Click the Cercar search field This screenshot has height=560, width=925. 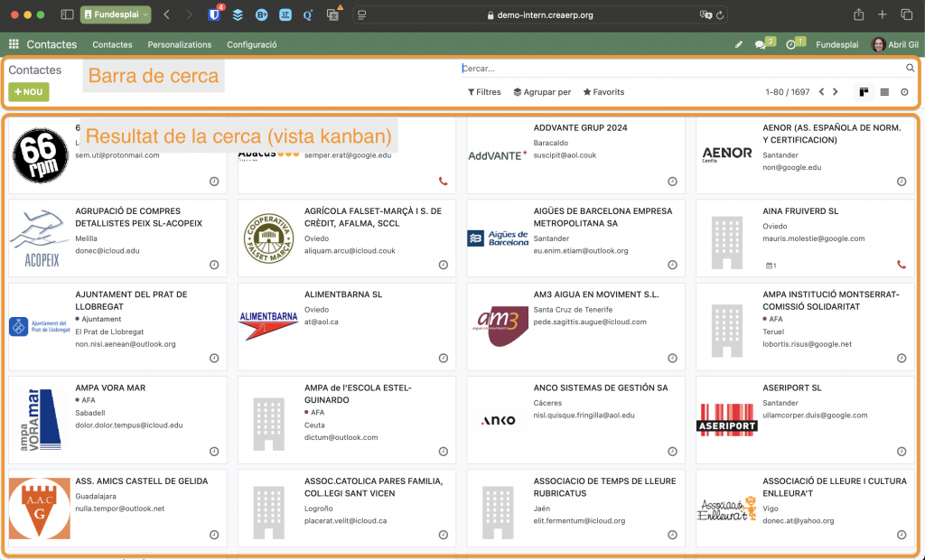click(x=677, y=68)
